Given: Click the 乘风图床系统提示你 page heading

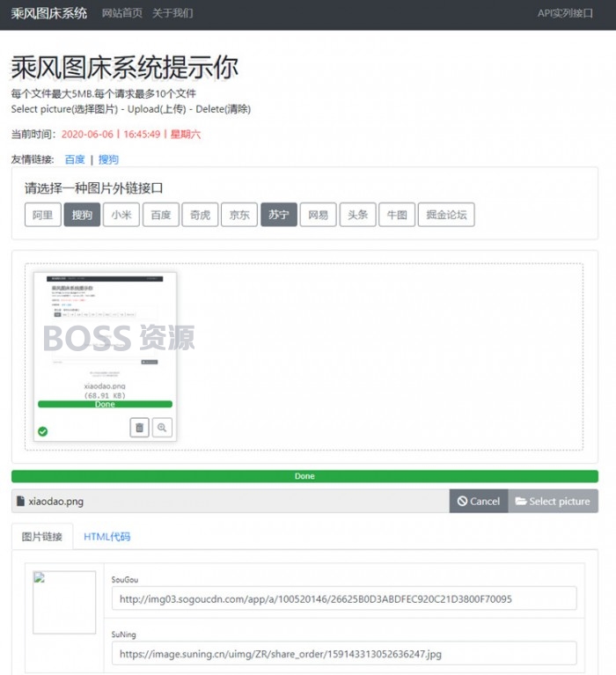Looking at the screenshot, I should [124, 68].
